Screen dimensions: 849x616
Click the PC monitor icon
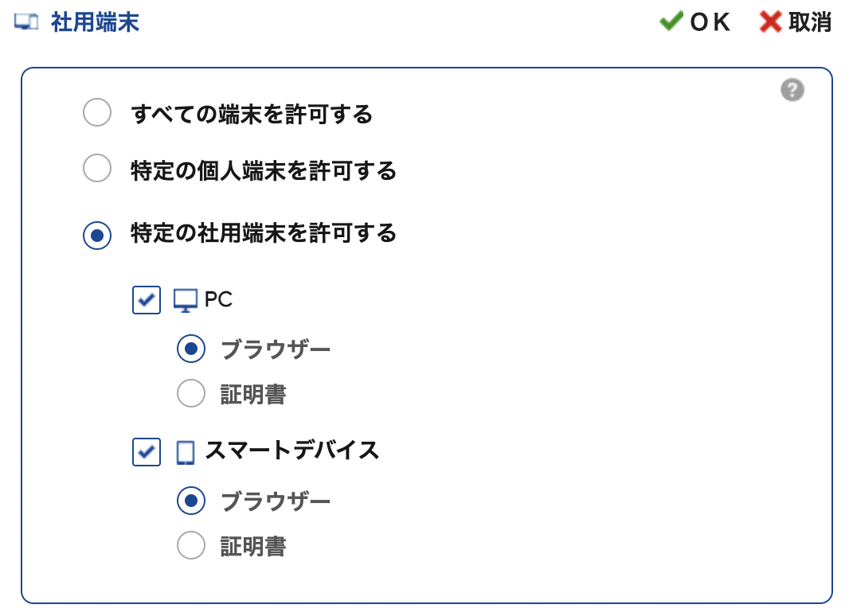click(x=186, y=300)
